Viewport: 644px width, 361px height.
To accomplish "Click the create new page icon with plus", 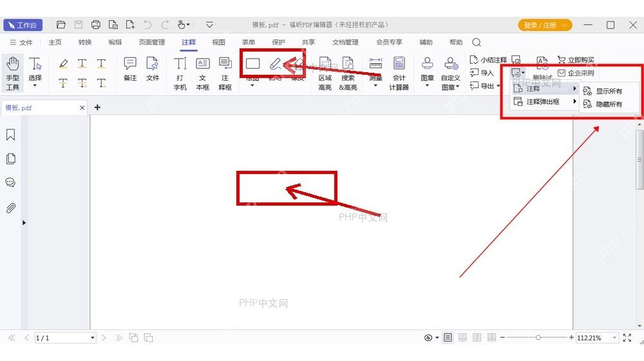I will coord(130,25).
